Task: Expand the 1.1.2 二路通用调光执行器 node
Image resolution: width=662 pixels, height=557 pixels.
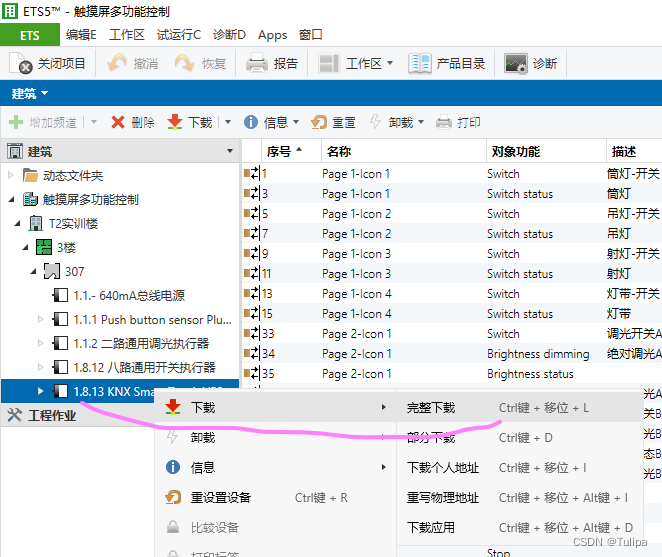Action: pos(41,343)
